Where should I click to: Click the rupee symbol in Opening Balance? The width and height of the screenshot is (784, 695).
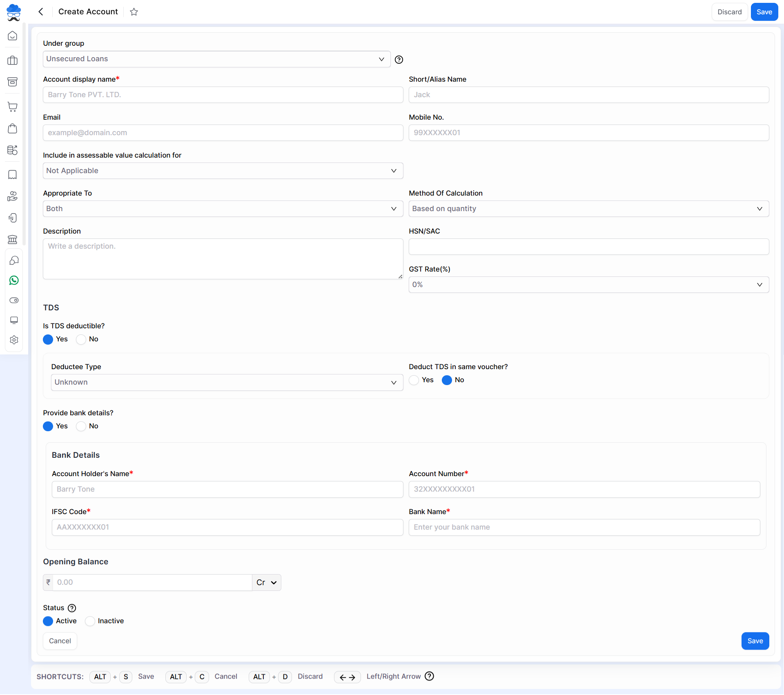pyautogui.click(x=48, y=582)
